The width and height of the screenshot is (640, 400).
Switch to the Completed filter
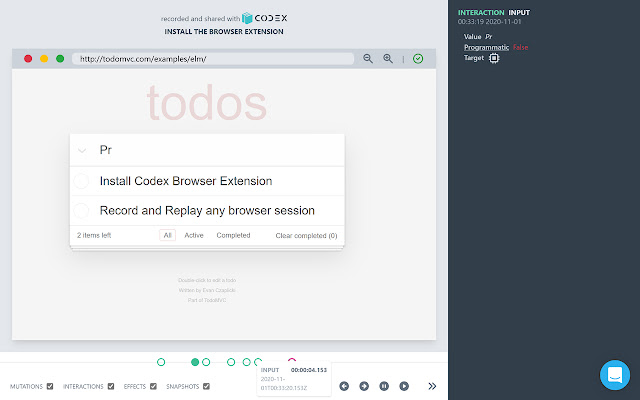[233, 235]
